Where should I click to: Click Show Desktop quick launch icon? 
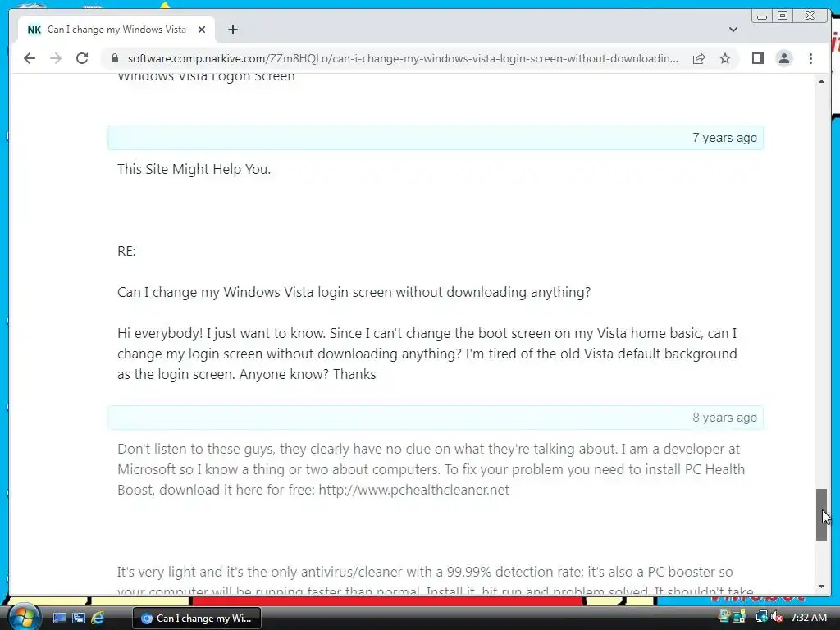[59, 619]
